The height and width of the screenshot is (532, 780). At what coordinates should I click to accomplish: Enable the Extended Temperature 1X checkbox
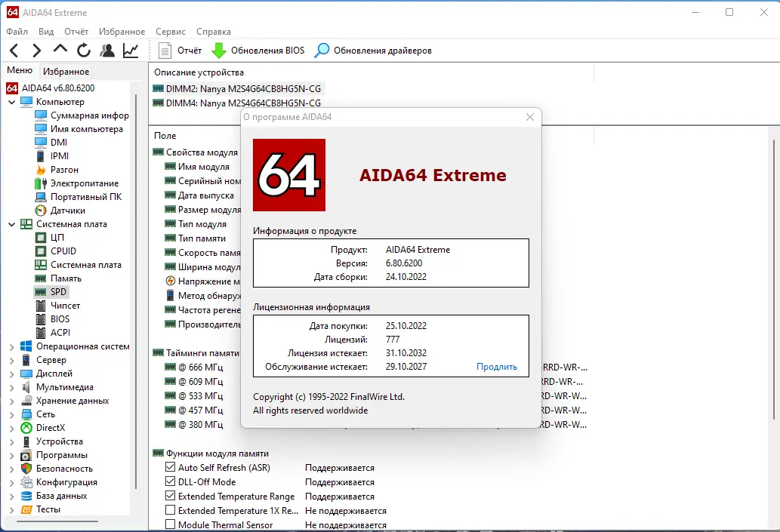(170, 510)
